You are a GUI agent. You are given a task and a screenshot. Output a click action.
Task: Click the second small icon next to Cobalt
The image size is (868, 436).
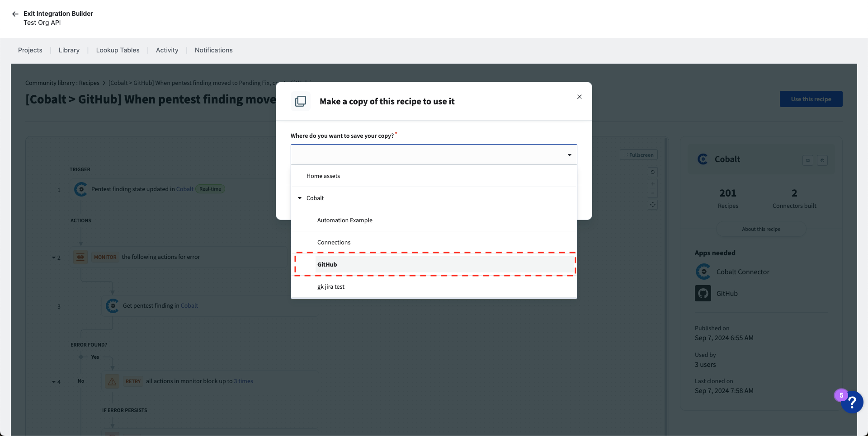point(822,160)
